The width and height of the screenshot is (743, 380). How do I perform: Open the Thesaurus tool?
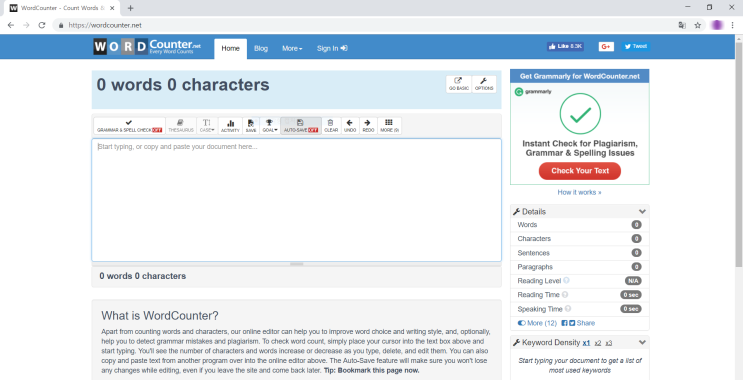(x=181, y=126)
